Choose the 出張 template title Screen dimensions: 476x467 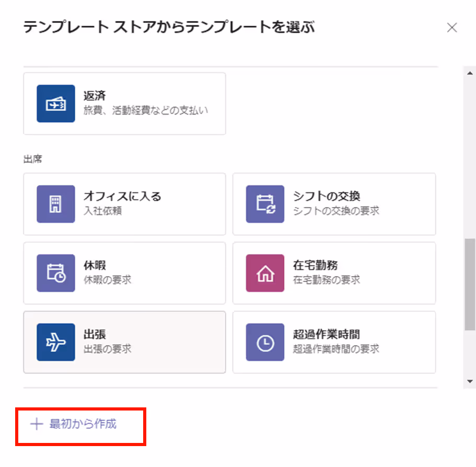click(95, 334)
